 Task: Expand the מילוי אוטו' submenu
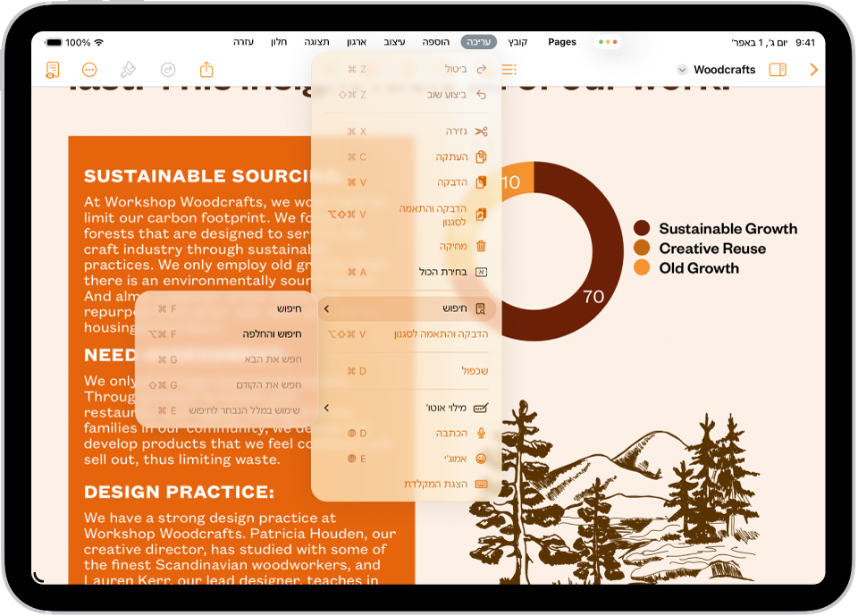[x=406, y=408]
